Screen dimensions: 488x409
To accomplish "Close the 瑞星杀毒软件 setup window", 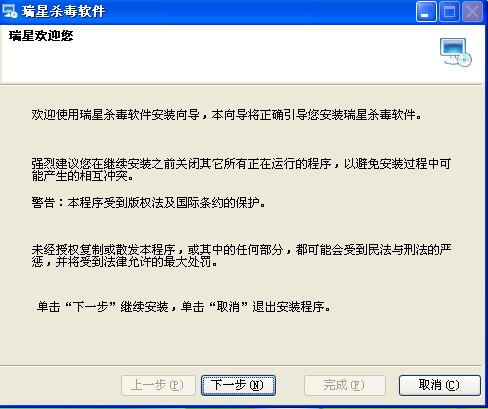I will pos(472,12).
